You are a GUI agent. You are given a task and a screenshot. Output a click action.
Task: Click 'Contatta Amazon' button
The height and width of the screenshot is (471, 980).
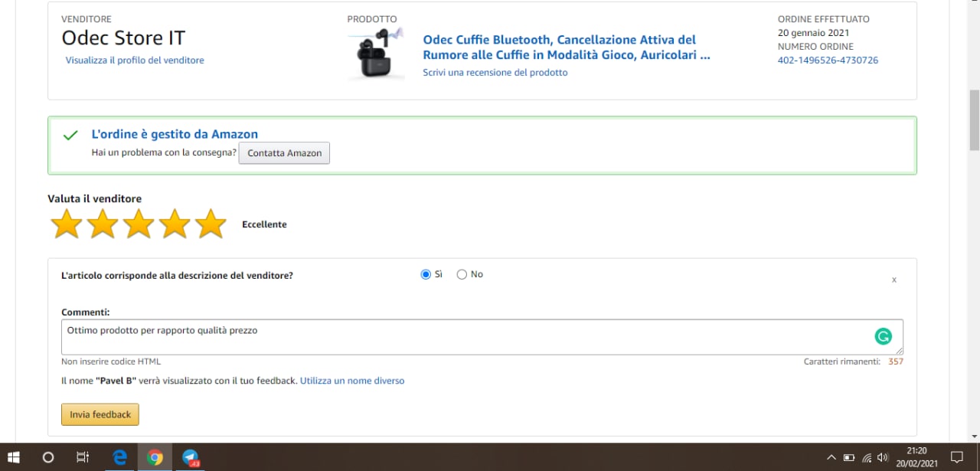(x=284, y=152)
